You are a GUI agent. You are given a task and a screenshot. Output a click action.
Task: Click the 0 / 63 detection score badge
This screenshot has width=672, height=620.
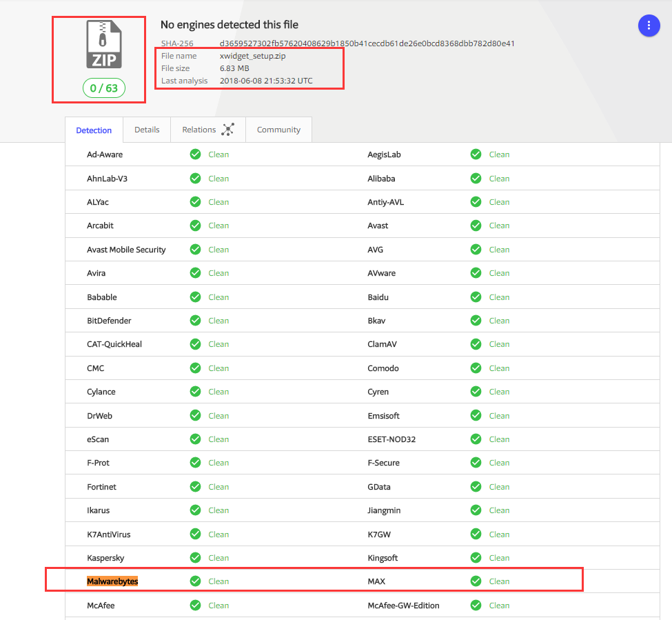click(103, 88)
